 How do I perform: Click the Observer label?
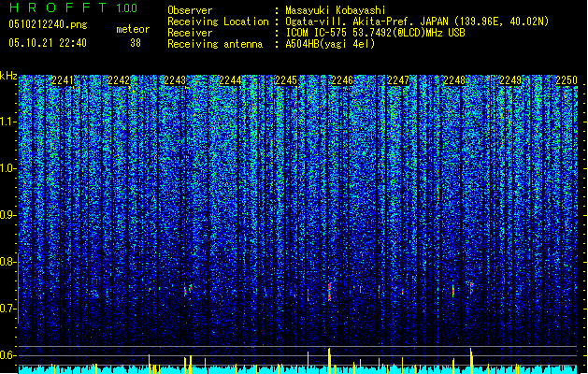coord(190,10)
